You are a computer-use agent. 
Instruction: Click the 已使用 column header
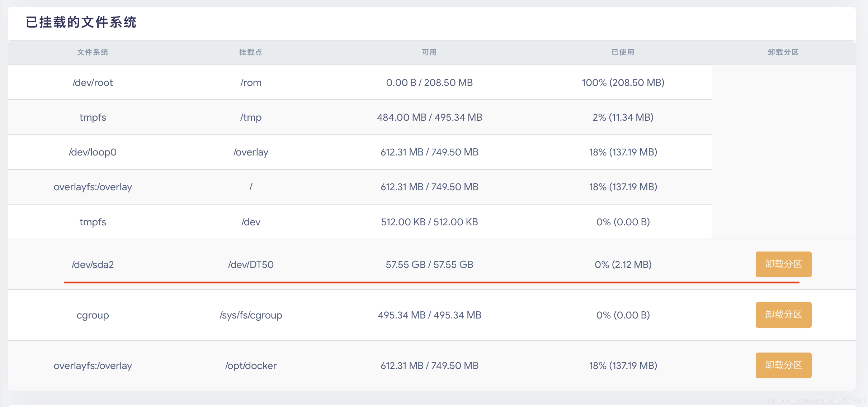[623, 52]
